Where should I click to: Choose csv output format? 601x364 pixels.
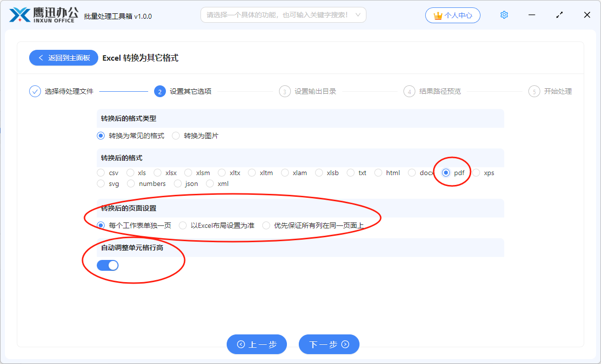point(101,173)
